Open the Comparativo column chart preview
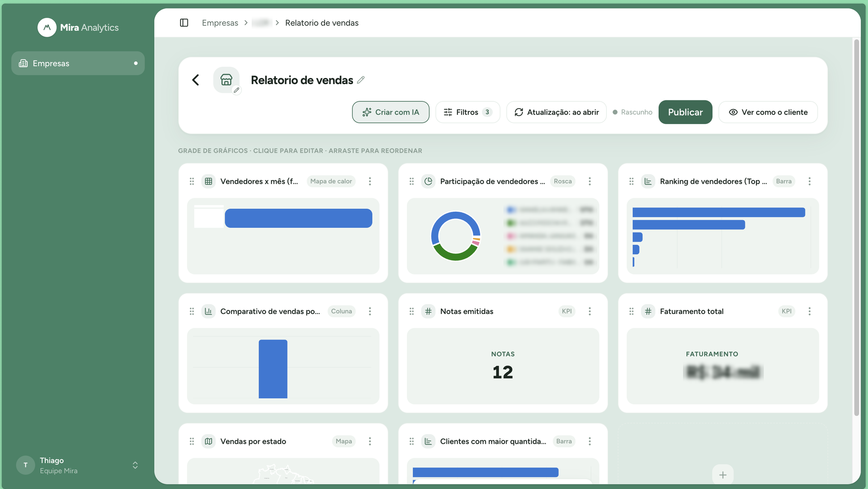The width and height of the screenshot is (868, 489). point(283,366)
